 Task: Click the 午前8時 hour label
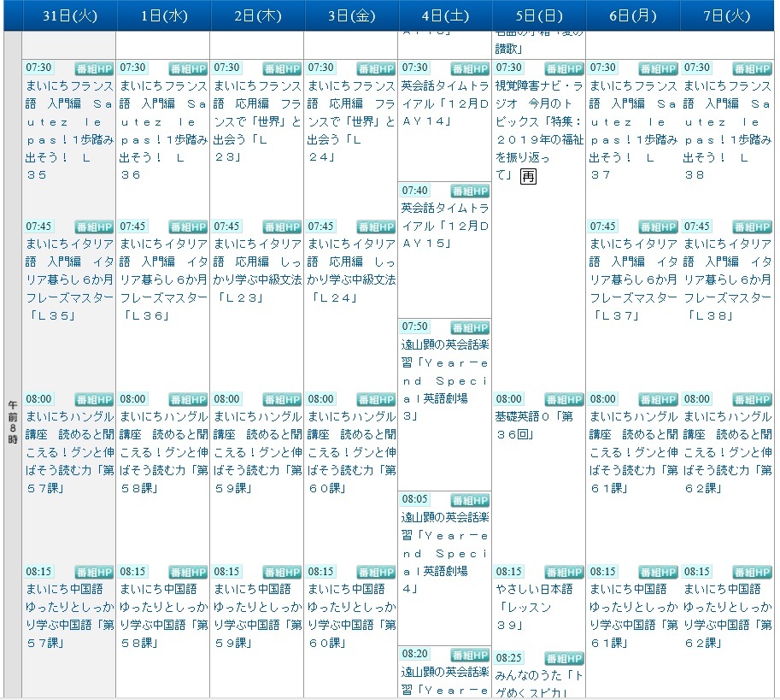click(x=13, y=422)
